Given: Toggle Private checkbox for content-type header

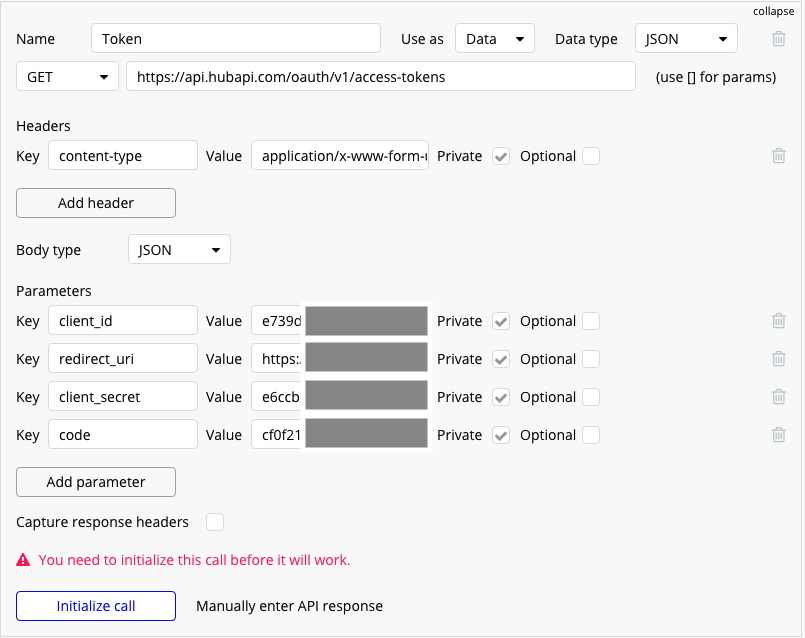Looking at the screenshot, I should (x=502, y=156).
